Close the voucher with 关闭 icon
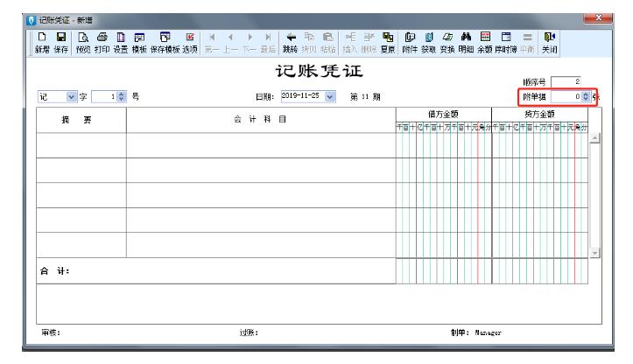The image size is (633, 364). [550, 42]
